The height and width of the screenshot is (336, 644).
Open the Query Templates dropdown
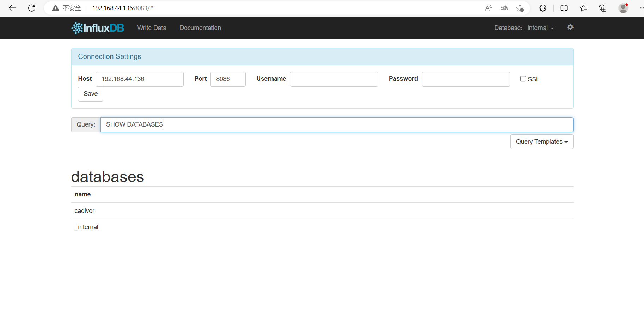point(542,142)
